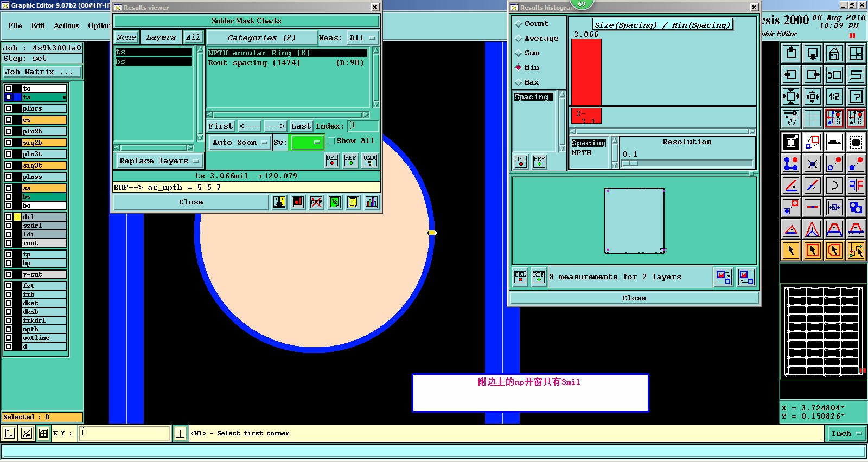Open the Inch units dropdown
This screenshot has height=462, width=868.
click(x=846, y=433)
